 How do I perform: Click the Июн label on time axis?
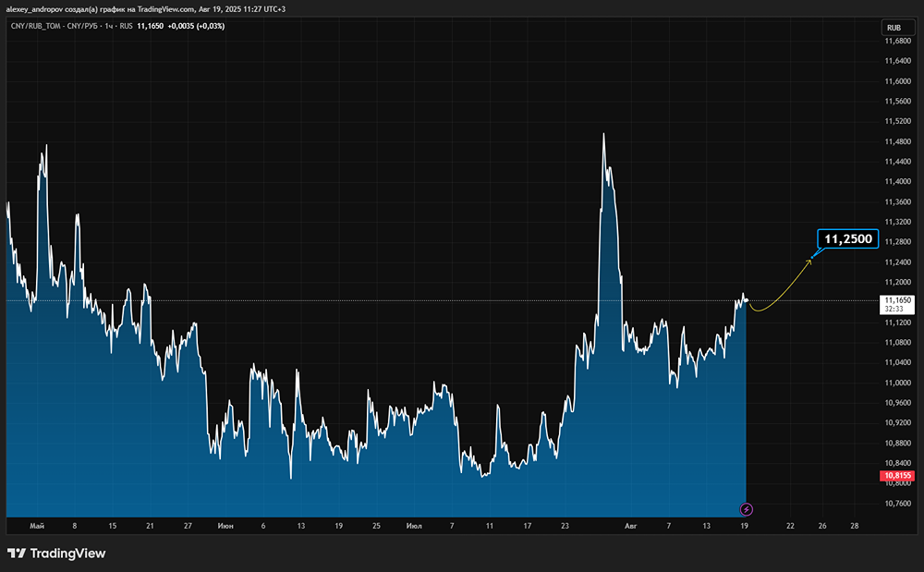(225, 526)
